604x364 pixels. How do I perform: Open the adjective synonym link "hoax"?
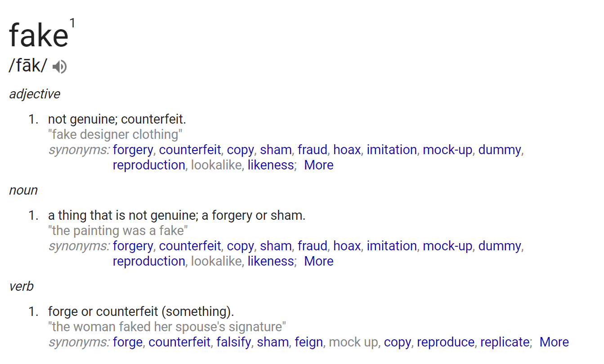pyautogui.click(x=347, y=150)
